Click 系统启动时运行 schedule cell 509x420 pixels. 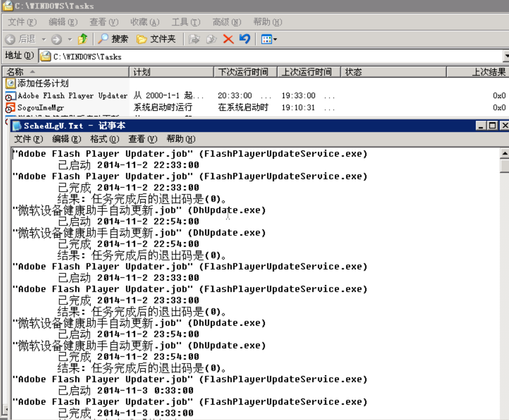point(163,108)
